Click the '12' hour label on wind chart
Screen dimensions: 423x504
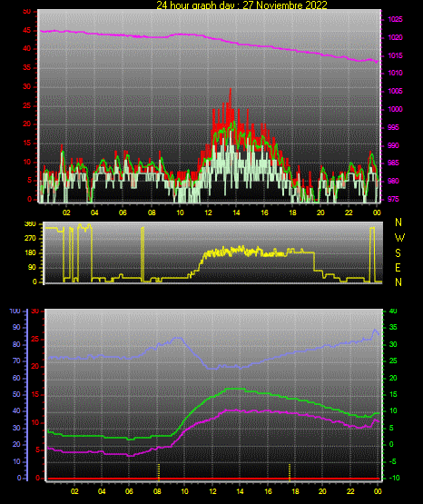208,212
